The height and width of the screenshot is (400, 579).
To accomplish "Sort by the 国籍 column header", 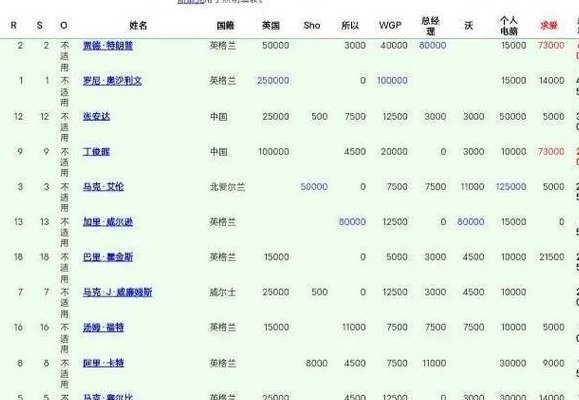I will point(225,25).
